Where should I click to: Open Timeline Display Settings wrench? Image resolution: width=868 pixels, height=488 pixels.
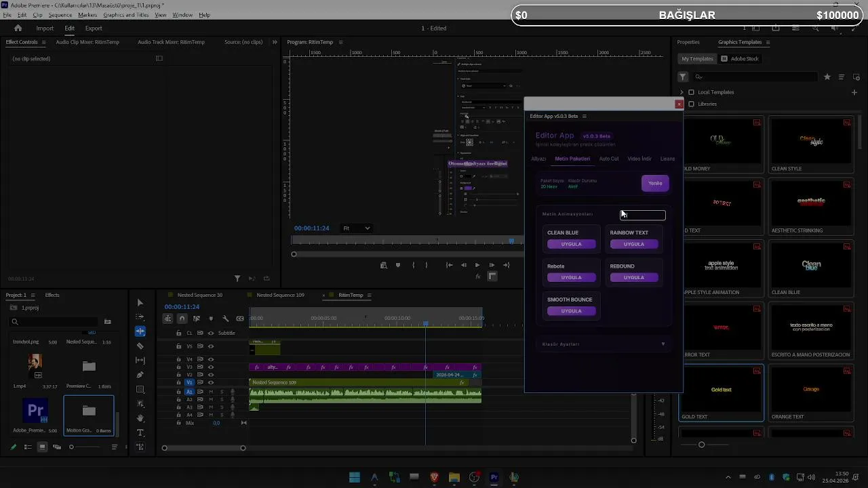pyautogui.click(x=226, y=319)
